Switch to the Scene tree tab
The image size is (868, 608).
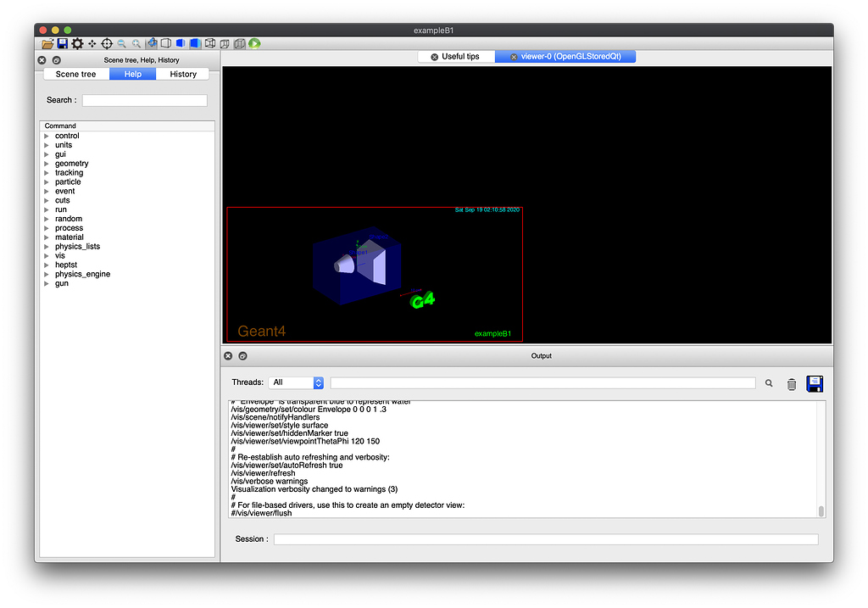[x=76, y=75]
